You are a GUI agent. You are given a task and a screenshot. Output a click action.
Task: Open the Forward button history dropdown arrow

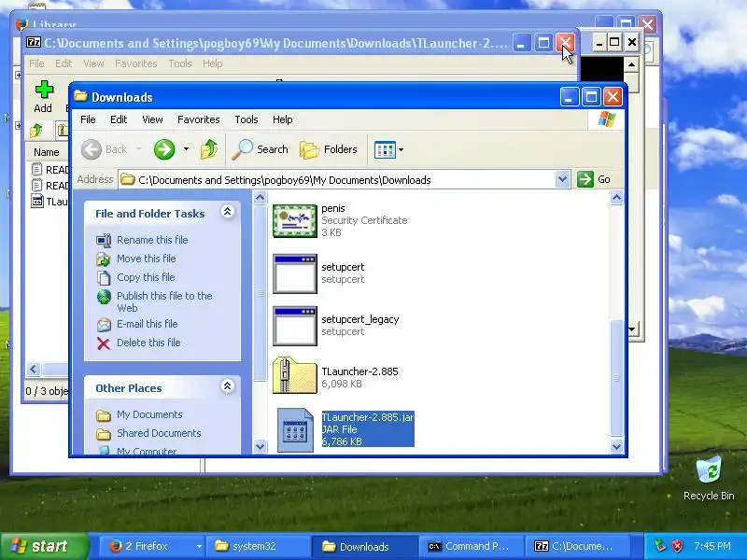click(x=186, y=149)
